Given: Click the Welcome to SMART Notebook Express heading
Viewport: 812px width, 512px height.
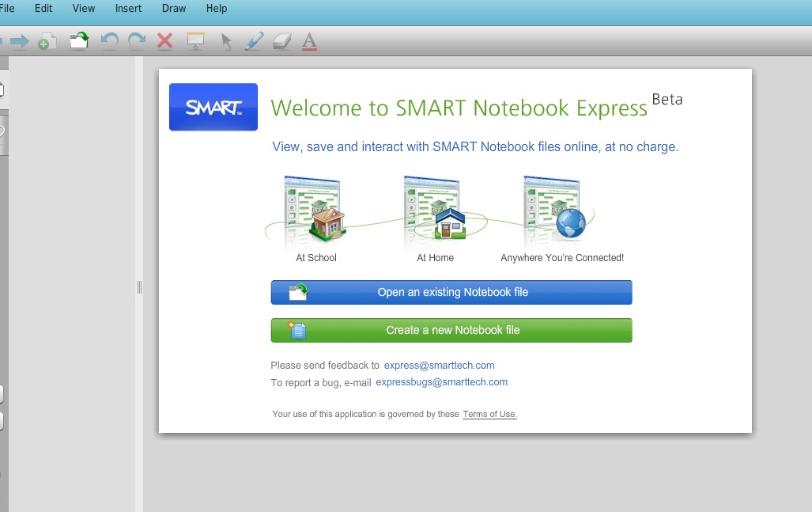Looking at the screenshot, I should (459, 108).
